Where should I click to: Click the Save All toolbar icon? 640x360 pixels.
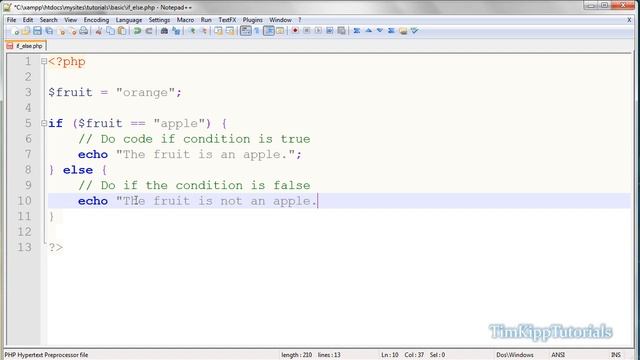coord(49,31)
